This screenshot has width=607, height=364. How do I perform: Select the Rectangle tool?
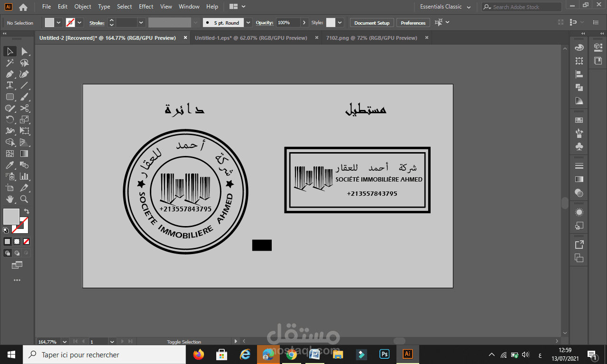click(9, 97)
